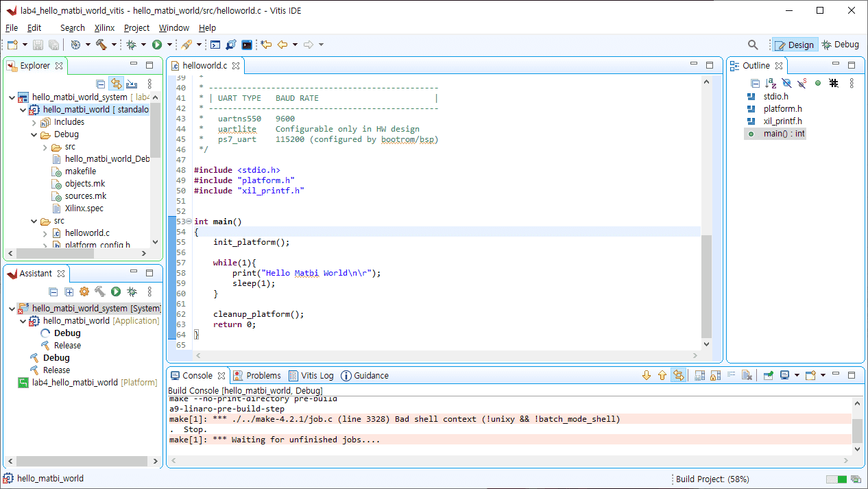Select the Design perspective button
The image size is (868, 489).
pos(794,45)
